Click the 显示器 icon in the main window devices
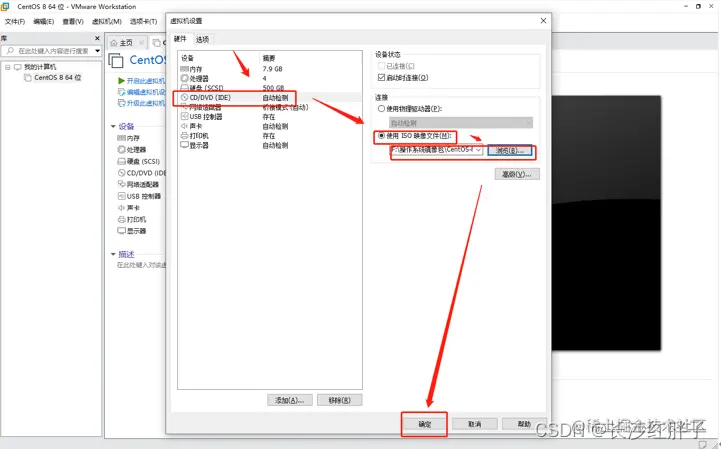Image resolution: width=721 pixels, height=449 pixels. (121, 230)
